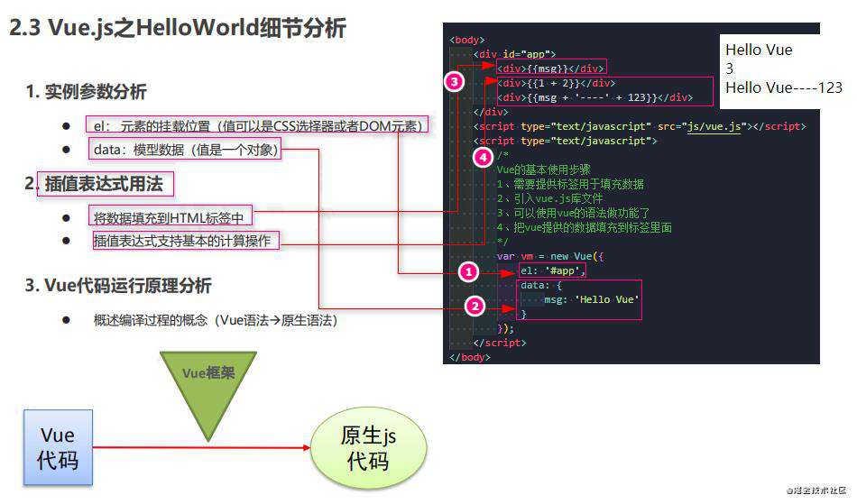The image size is (857, 504).
Task: Click first output line 'Hello Vue' in white panel
Action: point(759,50)
